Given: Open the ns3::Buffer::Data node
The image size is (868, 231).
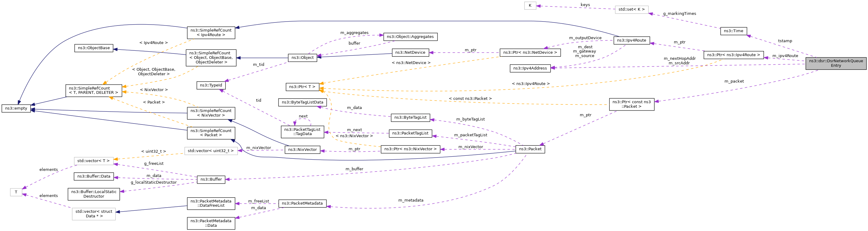Looking at the screenshot, I should (94, 176).
